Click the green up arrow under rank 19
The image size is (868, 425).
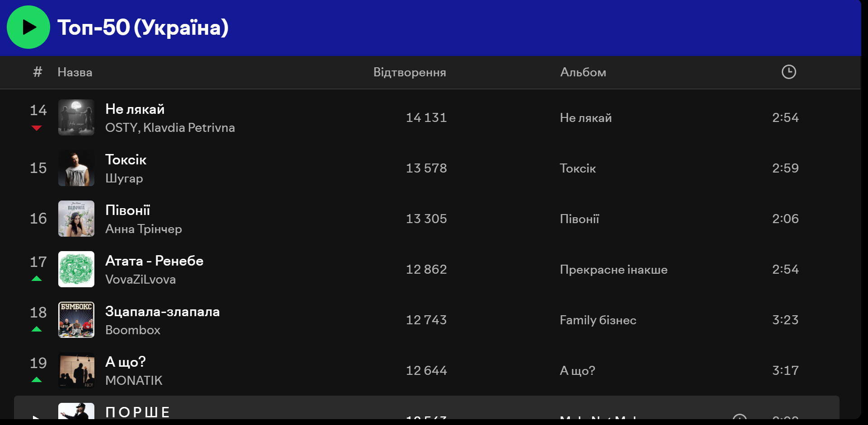(x=37, y=380)
